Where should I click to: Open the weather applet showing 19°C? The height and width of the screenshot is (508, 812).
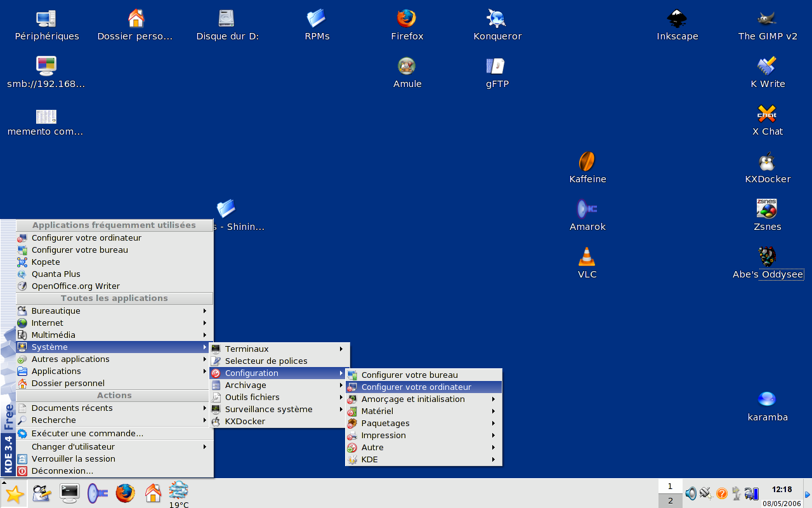(x=179, y=495)
